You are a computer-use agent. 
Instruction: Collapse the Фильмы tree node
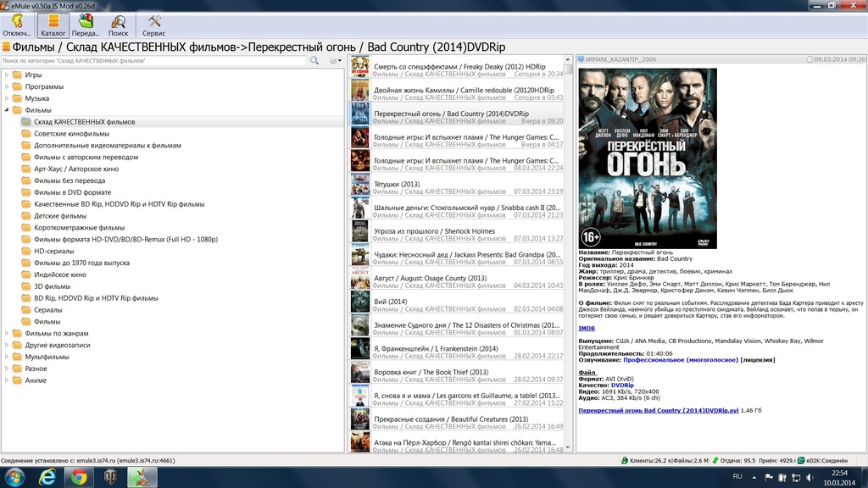(x=7, y=110)
